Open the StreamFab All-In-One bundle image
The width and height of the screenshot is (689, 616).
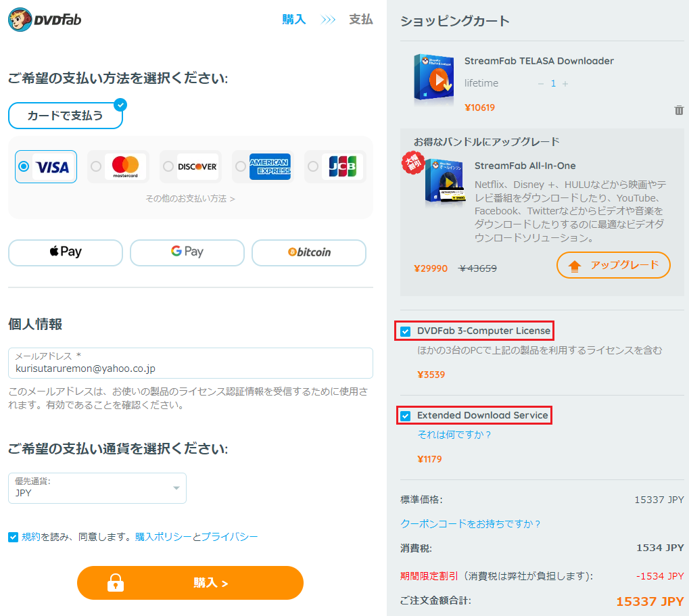coord(445,182)
